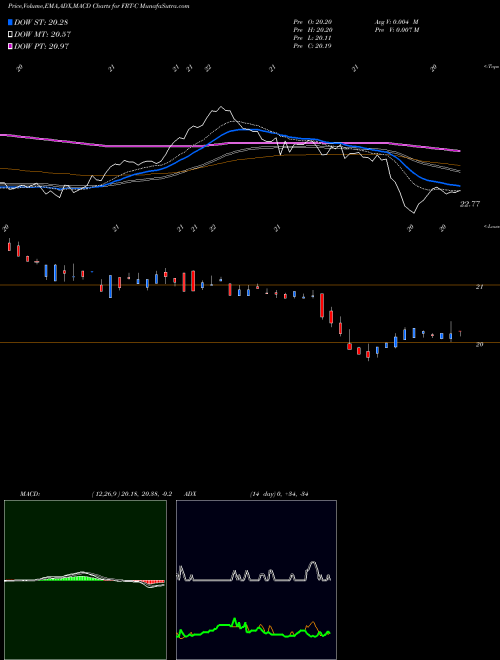This screenshot has height=660, width=500.
Task: Click the ADX '(14 day) 0, +34, -34' values
Action: click(279, 494)
